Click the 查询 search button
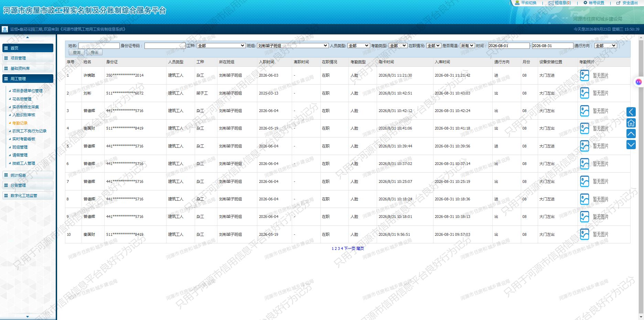This screenshot has height=320, width=644. [77, 52]
